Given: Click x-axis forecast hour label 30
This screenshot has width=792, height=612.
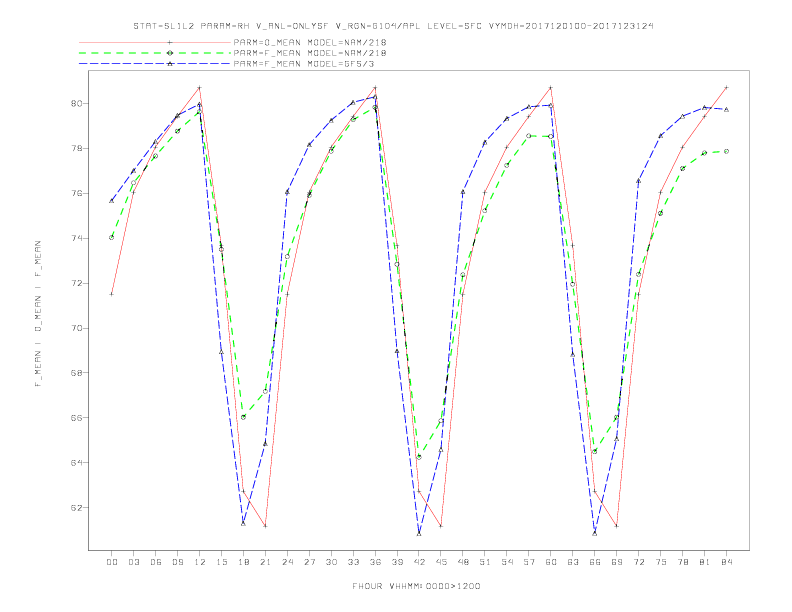Looking at the screenshot, I should [x=331, y=562].
